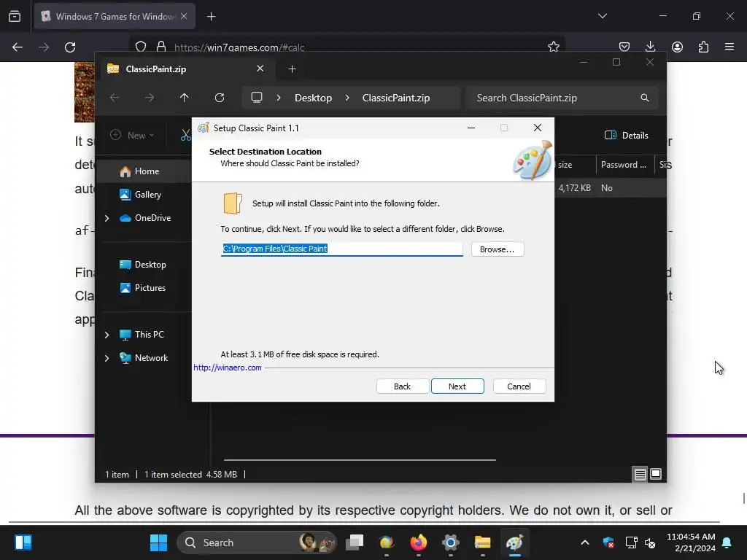Open a new Firefox tab

[211, 17]
